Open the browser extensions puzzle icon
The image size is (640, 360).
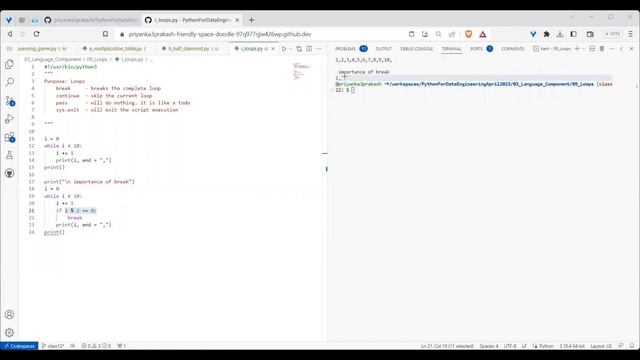tap(547, 34)
